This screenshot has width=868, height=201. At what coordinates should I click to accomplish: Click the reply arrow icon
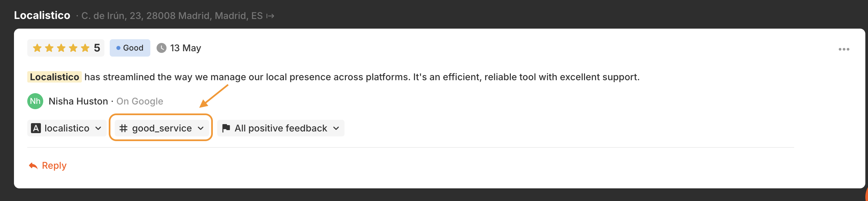pyautogui.click(x=33, y=166)
